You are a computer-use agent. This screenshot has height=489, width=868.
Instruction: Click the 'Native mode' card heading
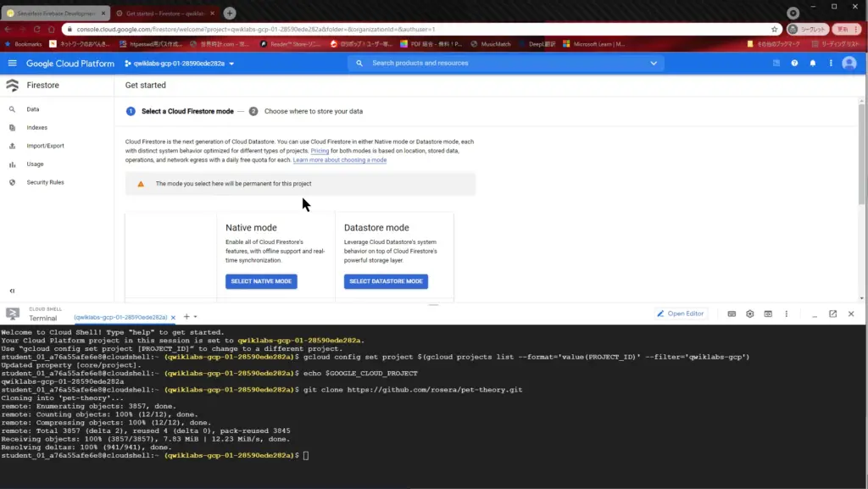(251, 228)
